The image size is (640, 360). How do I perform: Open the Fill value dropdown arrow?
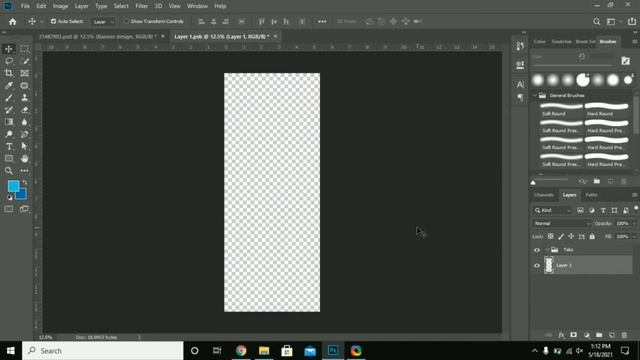click(x=634, y=236)
